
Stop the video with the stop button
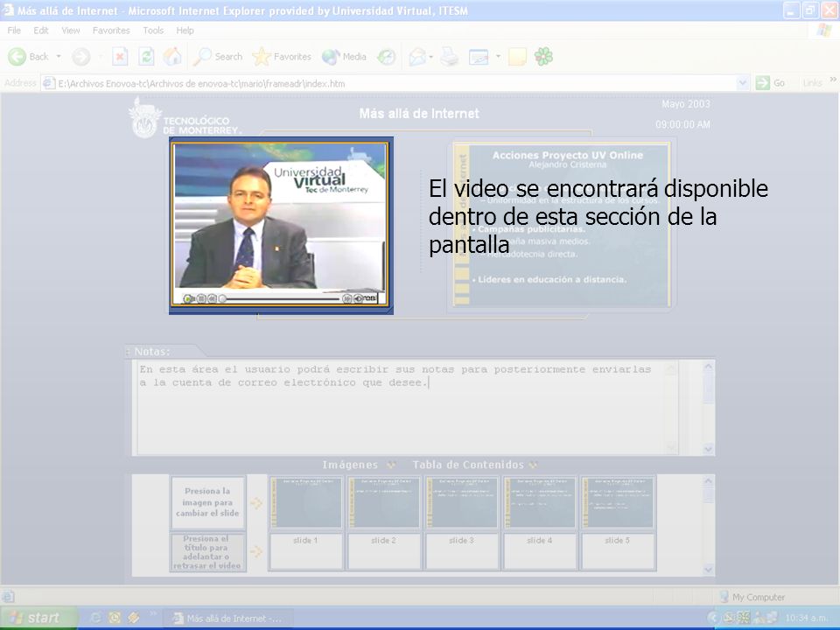point(201,299)
